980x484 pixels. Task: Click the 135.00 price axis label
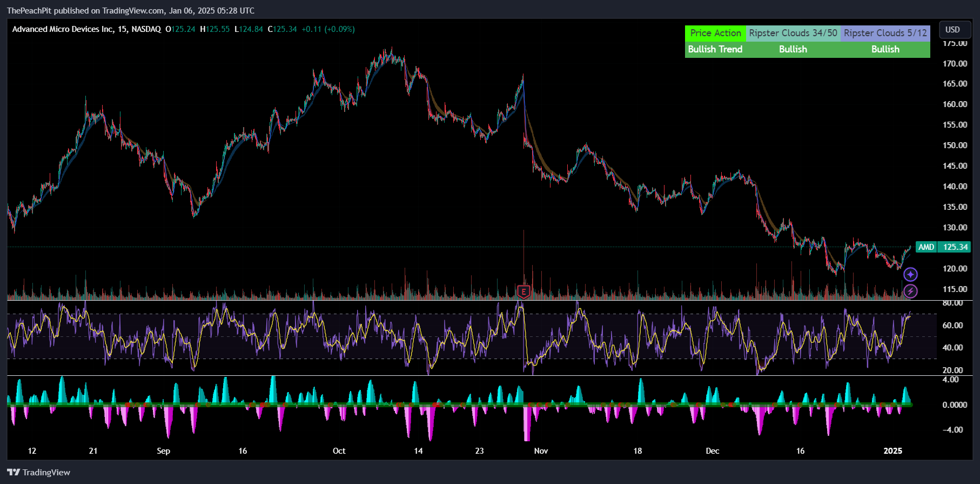click(x=955, y=207)
